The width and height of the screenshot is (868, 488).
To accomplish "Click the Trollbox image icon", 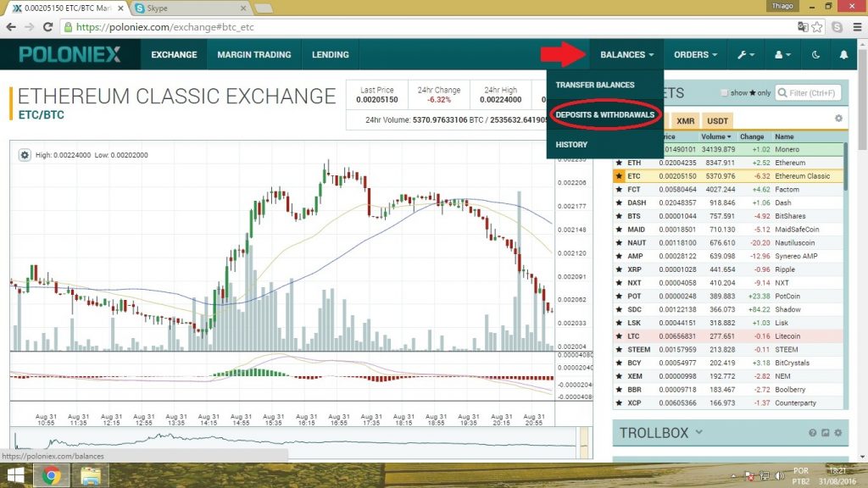I will (824, 433).
